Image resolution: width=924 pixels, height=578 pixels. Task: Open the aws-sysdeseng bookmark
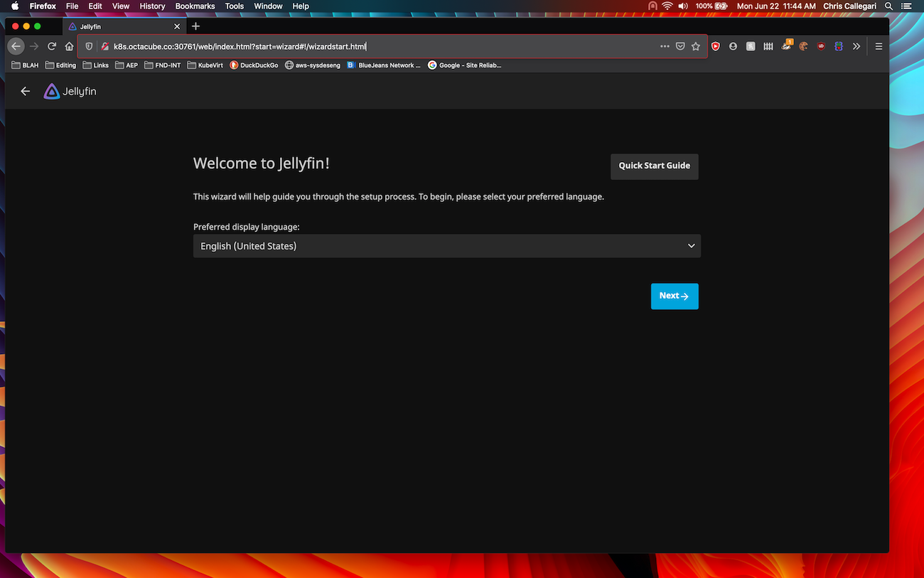click(313, 65)
